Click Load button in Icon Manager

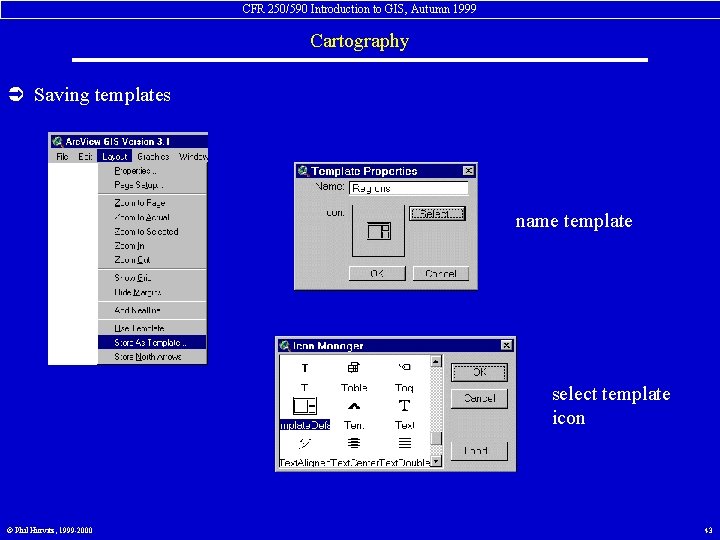click(x=479, y=451)
